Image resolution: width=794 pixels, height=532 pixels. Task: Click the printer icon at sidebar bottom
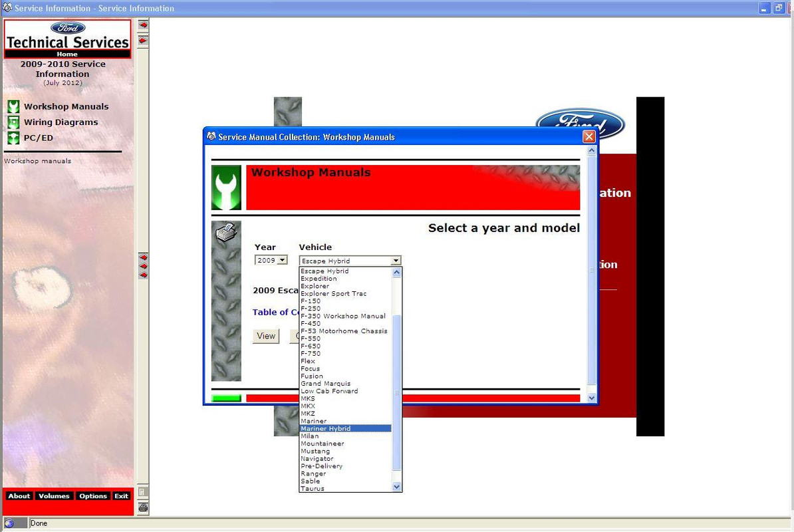[x=143, y=507]
